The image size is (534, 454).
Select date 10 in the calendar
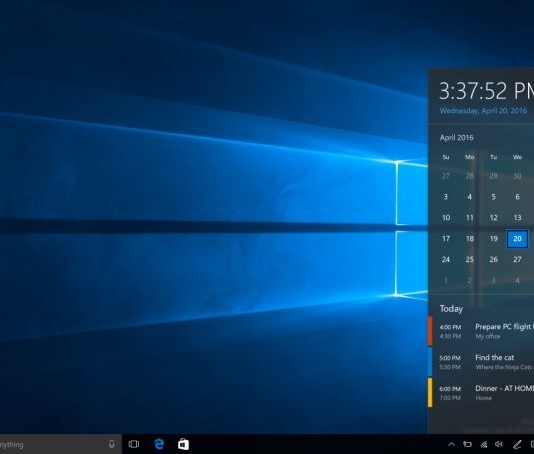coord(446,218)
